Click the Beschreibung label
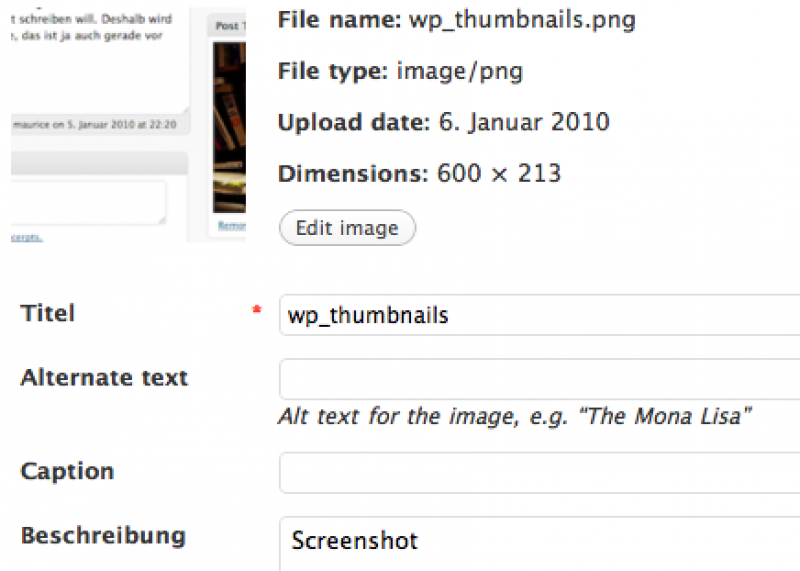800x571 pixels. pos(103,535)
